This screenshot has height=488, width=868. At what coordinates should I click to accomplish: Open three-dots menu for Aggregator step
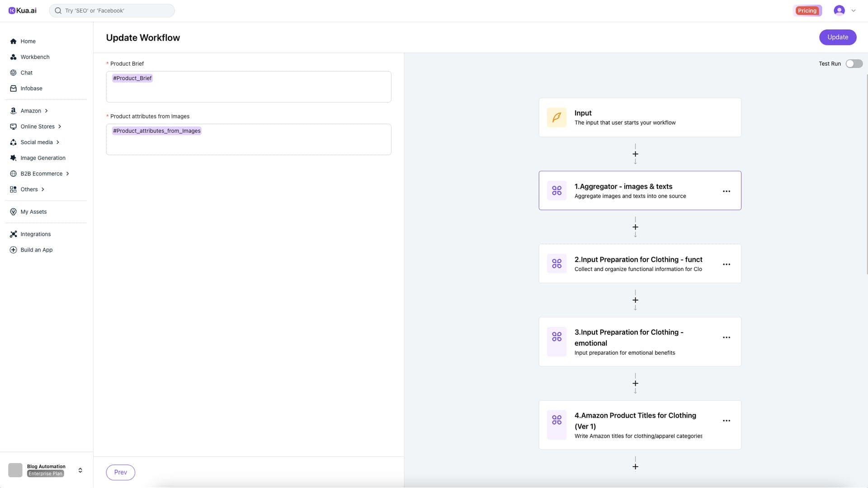tap(726, 191)
